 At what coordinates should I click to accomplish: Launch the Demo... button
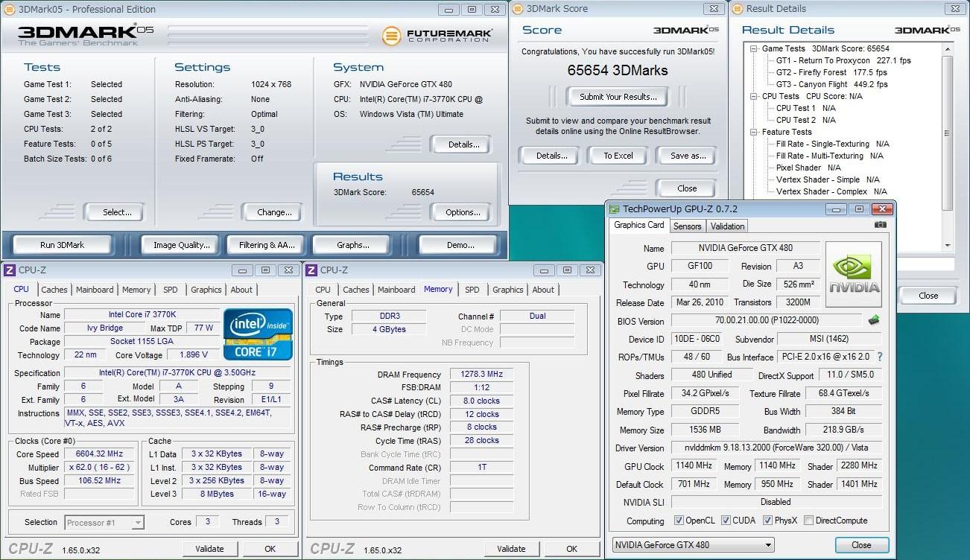point(460,245)
